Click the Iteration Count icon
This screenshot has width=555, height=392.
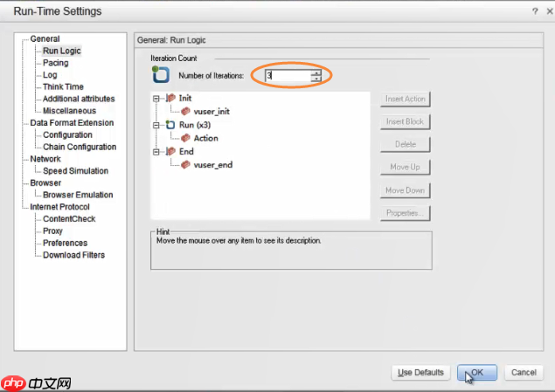pos(160,75)
